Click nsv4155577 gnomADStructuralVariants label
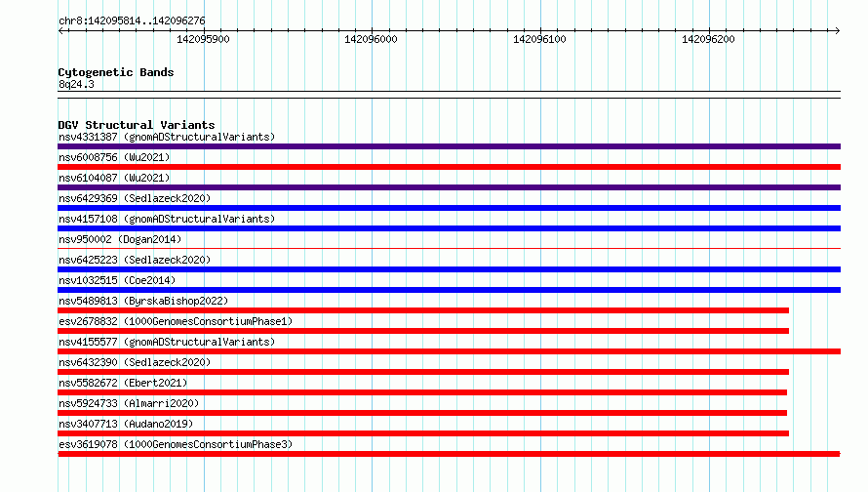 167,342
